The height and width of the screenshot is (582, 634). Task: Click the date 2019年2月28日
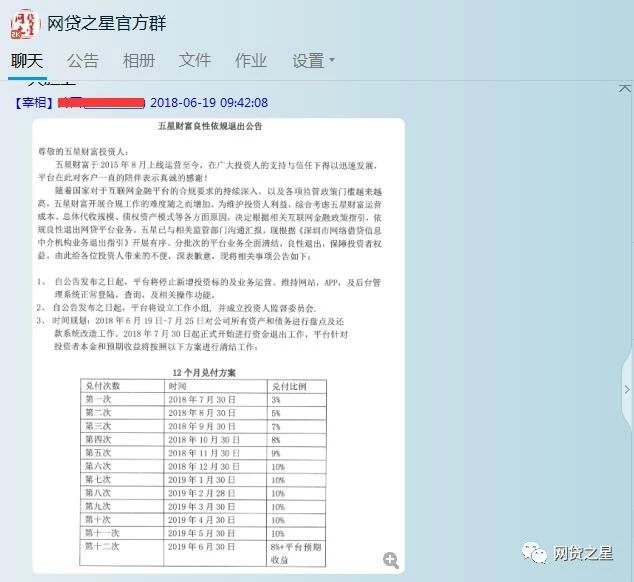[x=202, y=493]
